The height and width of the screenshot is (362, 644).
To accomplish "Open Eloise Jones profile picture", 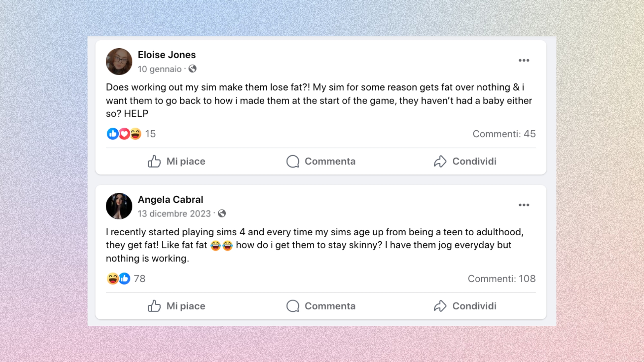I will [x=119, y=61].
